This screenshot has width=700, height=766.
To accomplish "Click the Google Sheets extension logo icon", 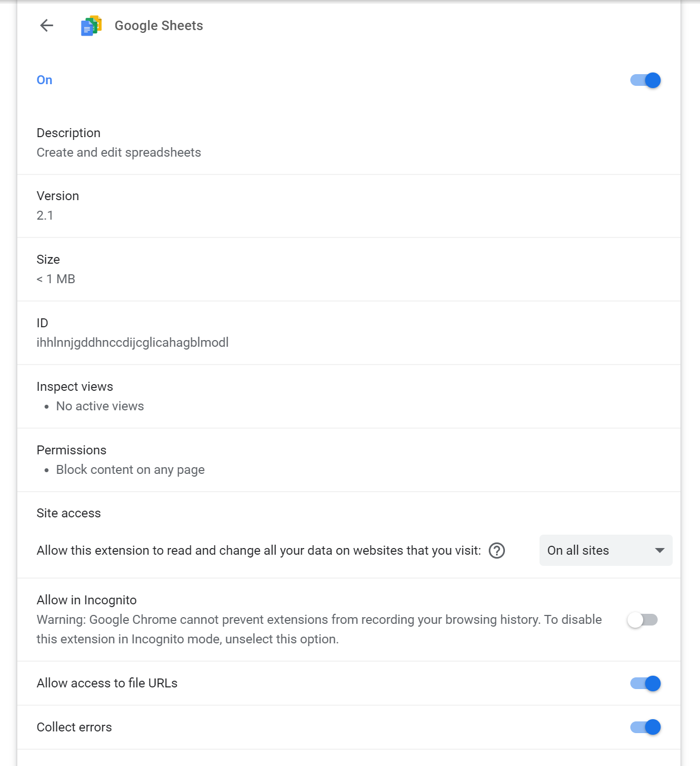I will click(91, 26).
